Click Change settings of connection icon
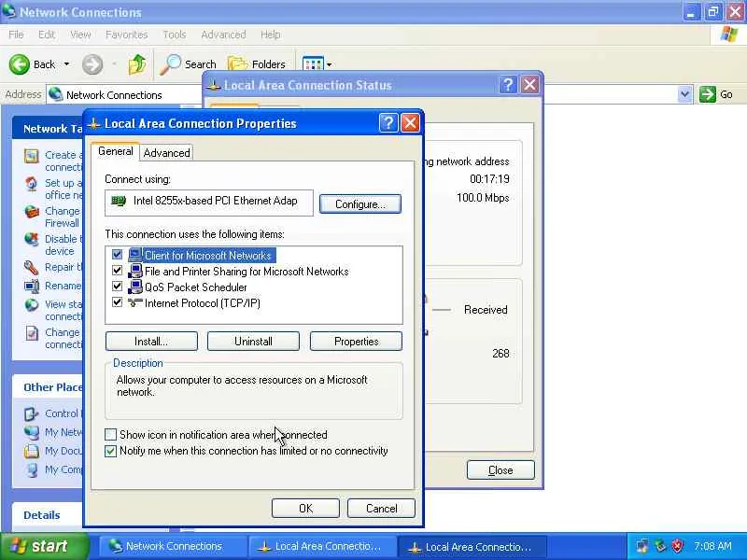Viewport: 747px width, 560px height. (32, 333)
